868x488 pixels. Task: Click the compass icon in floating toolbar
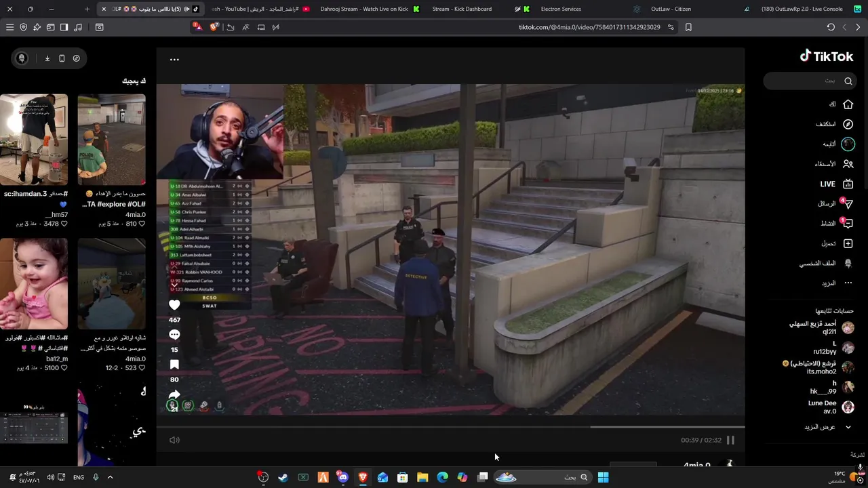click(x=76, y=58)
